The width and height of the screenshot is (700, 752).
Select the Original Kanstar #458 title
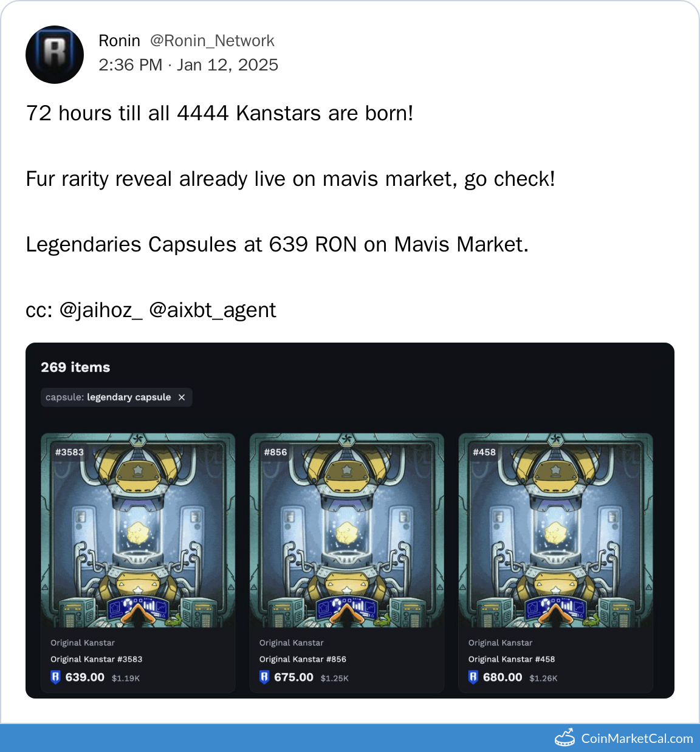pos(512,659)
